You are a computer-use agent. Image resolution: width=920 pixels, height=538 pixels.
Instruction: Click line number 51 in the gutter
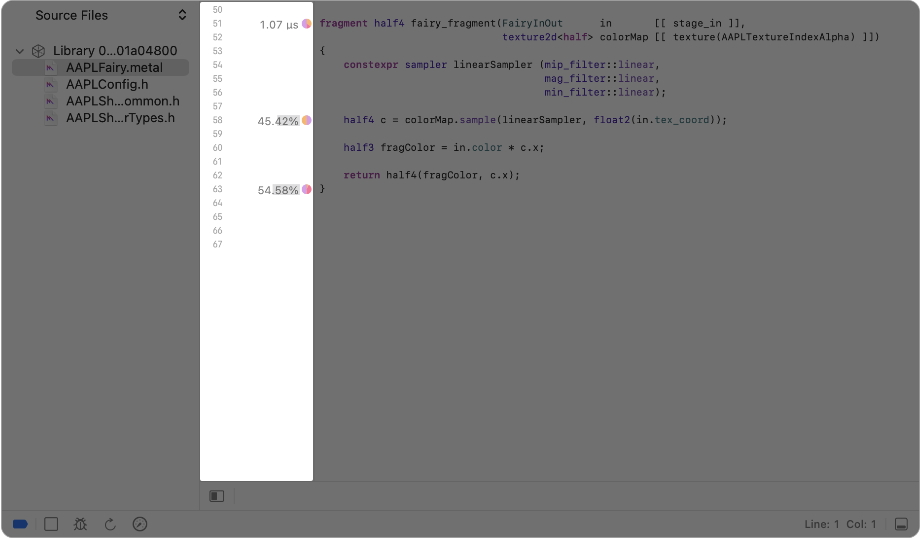tap(218, 23)
